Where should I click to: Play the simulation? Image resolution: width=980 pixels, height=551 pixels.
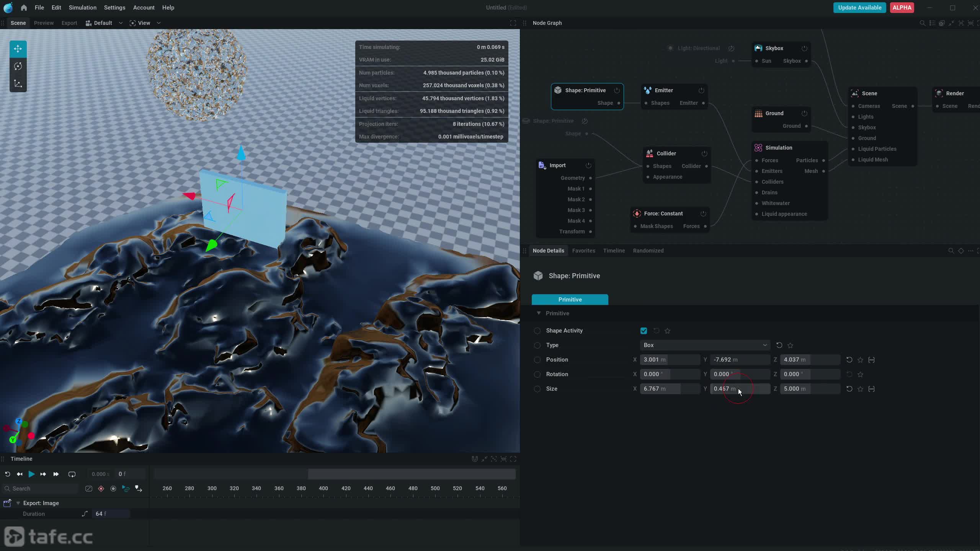31,474
